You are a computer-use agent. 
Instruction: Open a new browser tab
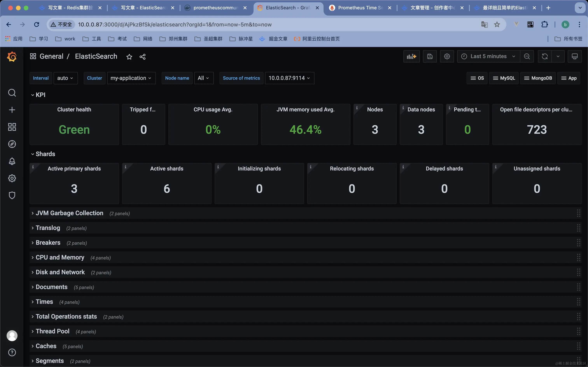pyautogui.click(x=548, y=8)
